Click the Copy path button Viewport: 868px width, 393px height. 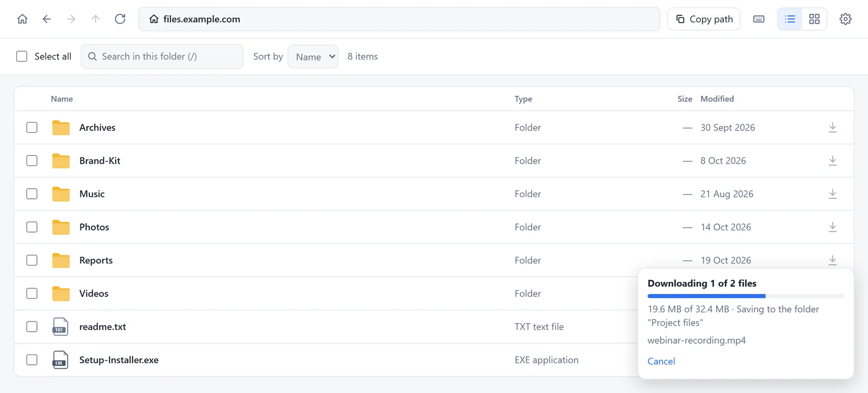pyautogui.click(x=704, y=19)
